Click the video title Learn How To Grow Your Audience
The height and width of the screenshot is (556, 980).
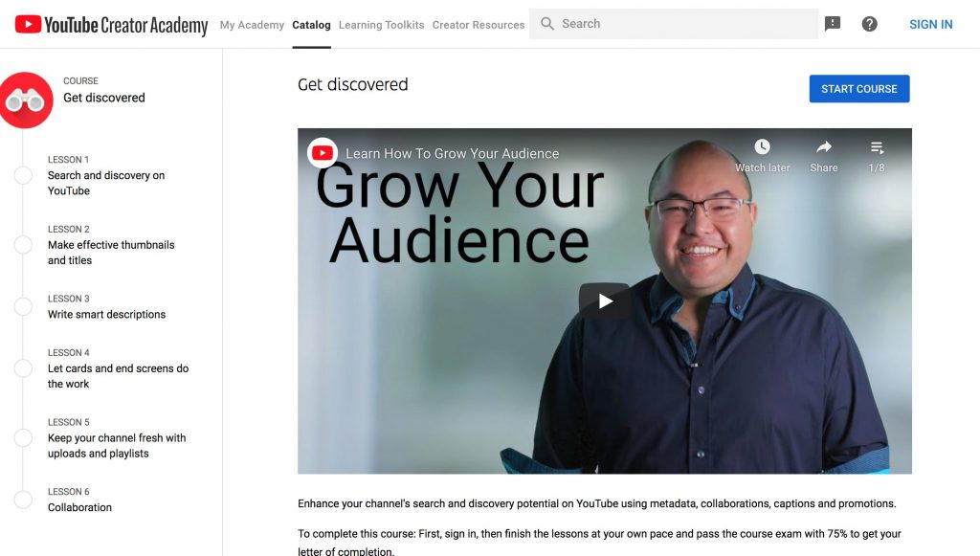pos(453,154)
